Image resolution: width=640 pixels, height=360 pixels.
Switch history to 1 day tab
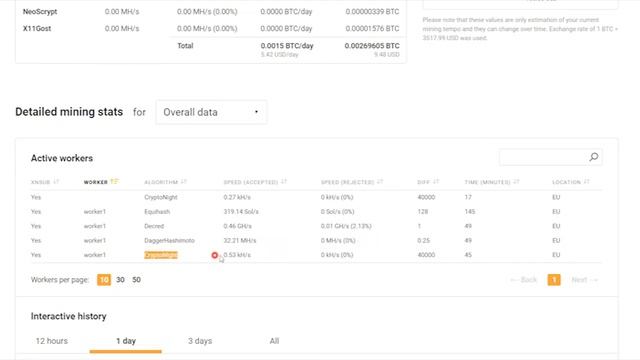[126, 341]
